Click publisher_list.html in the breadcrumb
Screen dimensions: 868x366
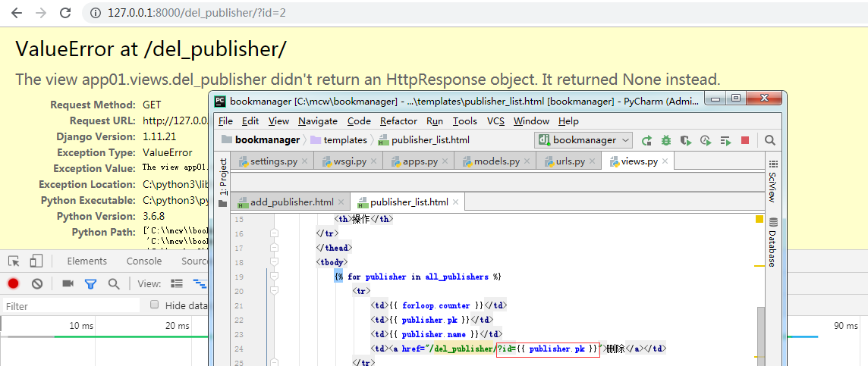pos(424,140)
